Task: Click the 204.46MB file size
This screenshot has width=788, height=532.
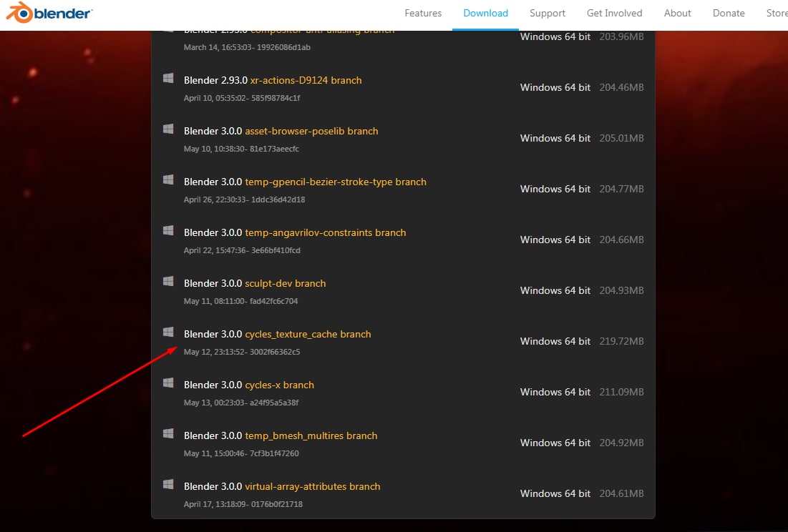Action: [x=622, y=87]
